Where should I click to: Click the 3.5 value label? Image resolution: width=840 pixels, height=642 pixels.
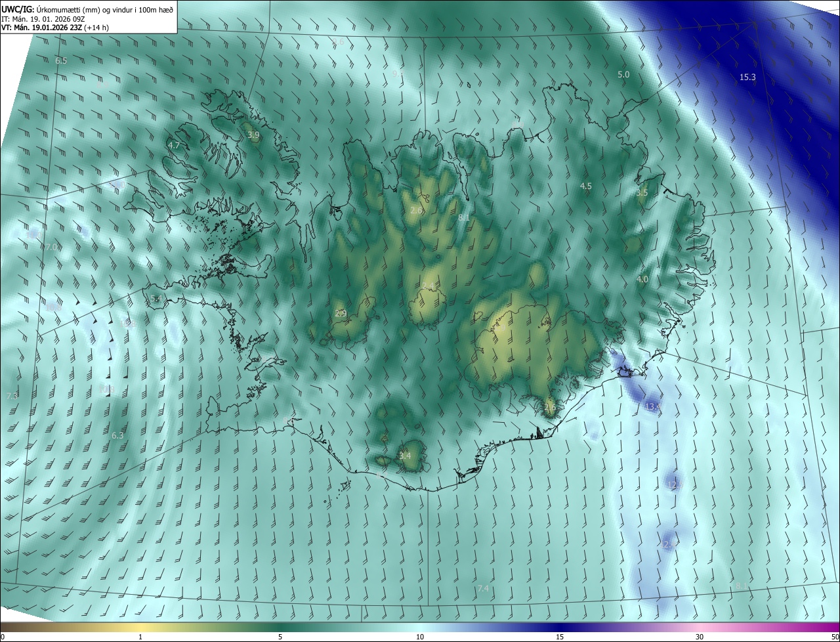coord(642,193)
